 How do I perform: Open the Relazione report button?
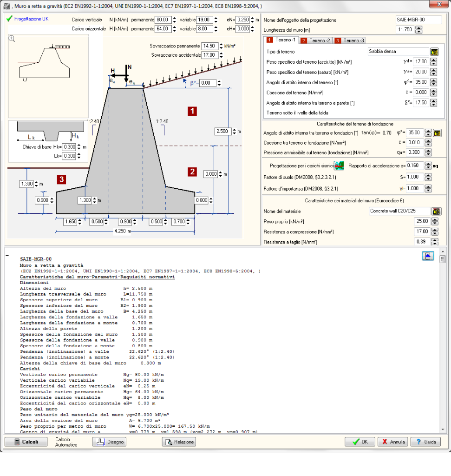click(x=179, y=442)
